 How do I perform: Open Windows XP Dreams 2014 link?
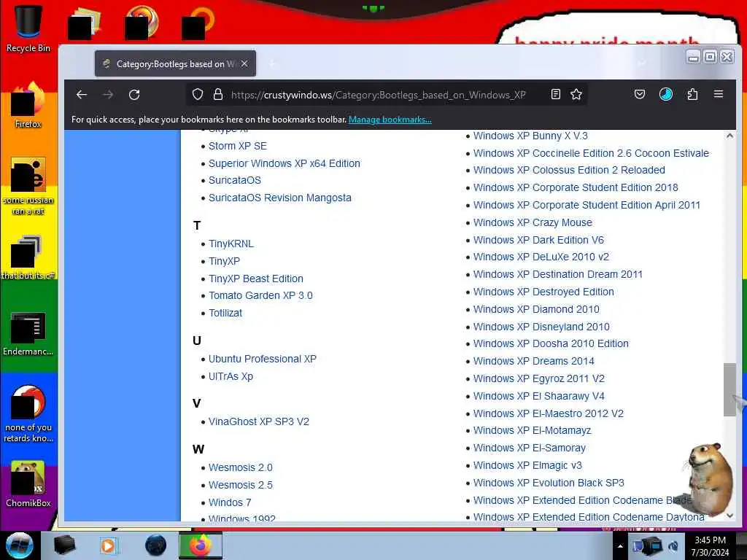(x=533, y=361)
